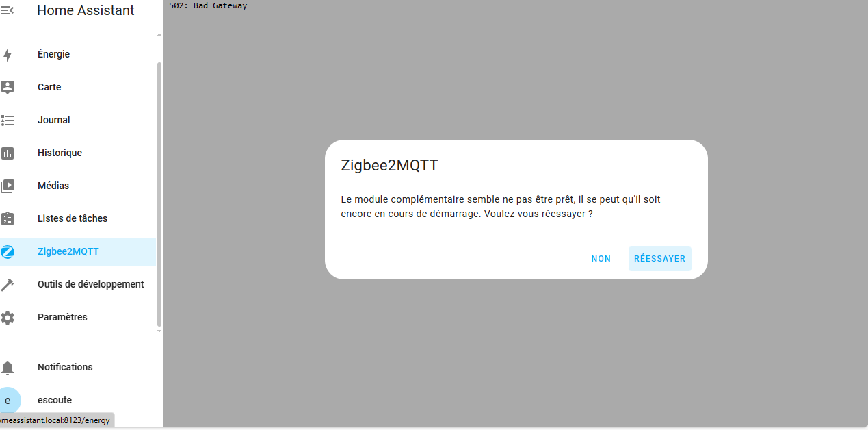
Task: Click the Journal list icon
Action: pyautogui.click(x=8, y=120)
